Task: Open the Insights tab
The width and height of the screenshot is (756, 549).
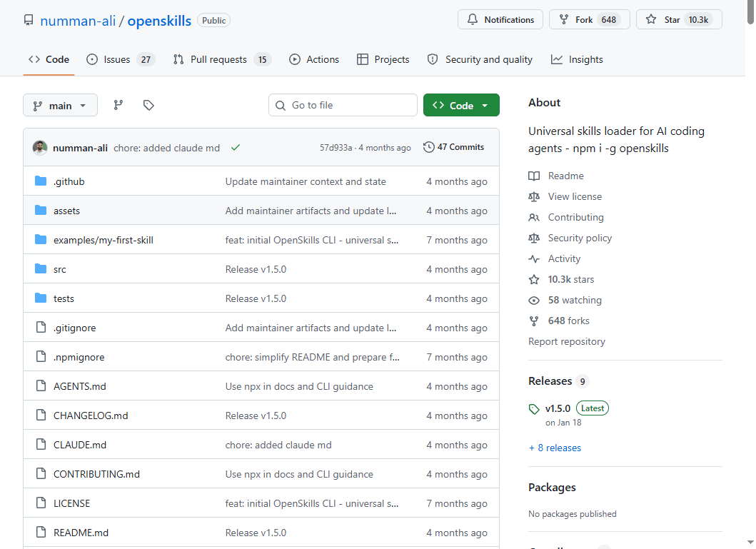Action: tap(577, 59)
